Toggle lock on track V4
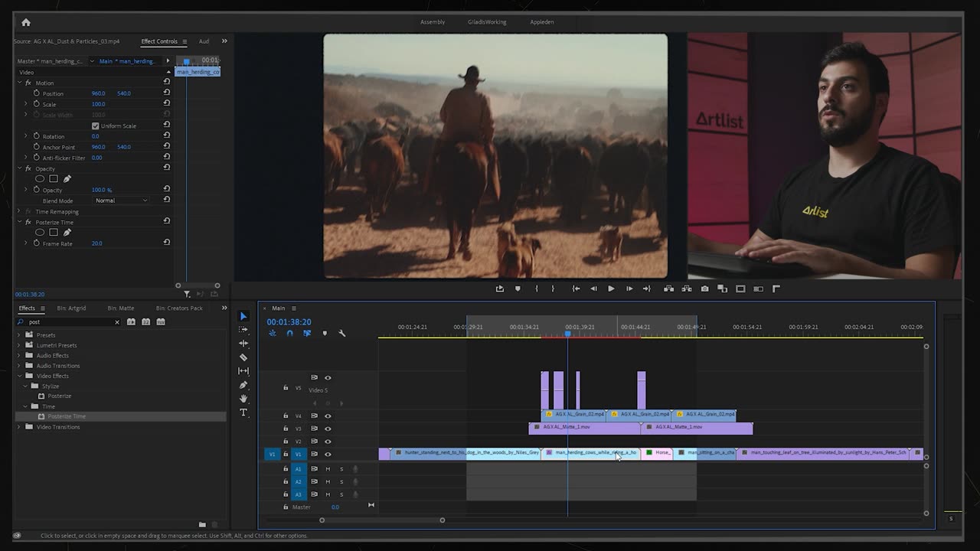 [x=286, y=416]
